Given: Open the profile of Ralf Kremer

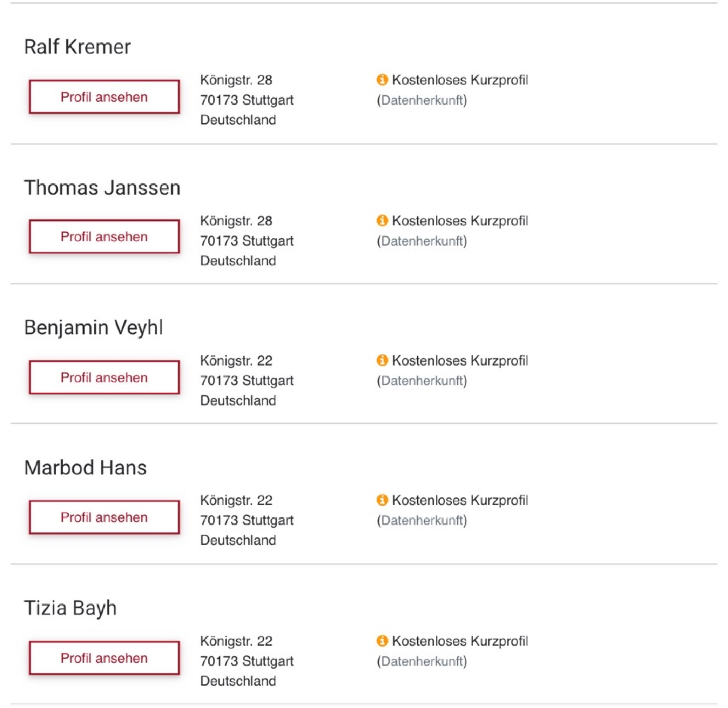Looking at the screenshot, I should 105,97.
